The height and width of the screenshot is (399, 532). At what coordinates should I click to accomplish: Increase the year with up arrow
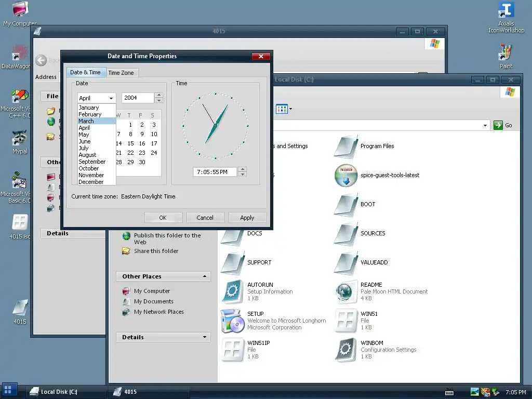coord(159,95)
